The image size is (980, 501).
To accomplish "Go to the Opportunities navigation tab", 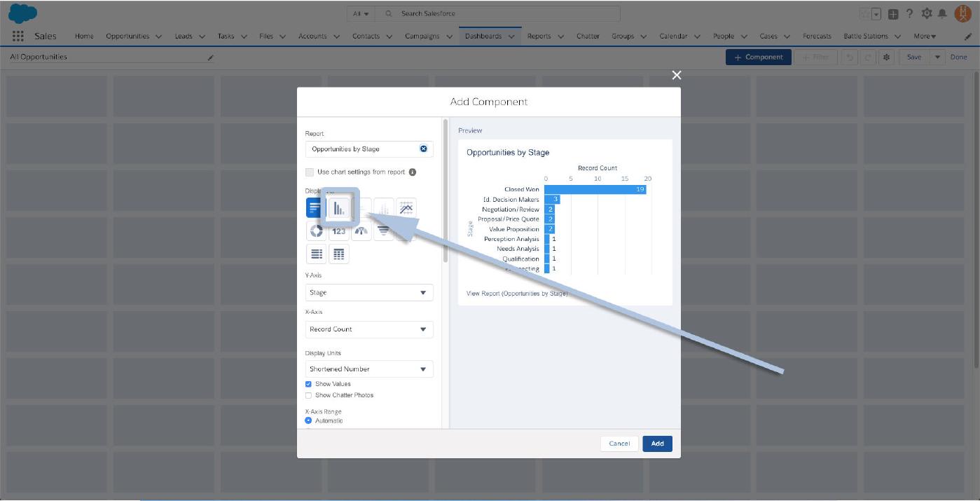I will [x=127, y=36].
